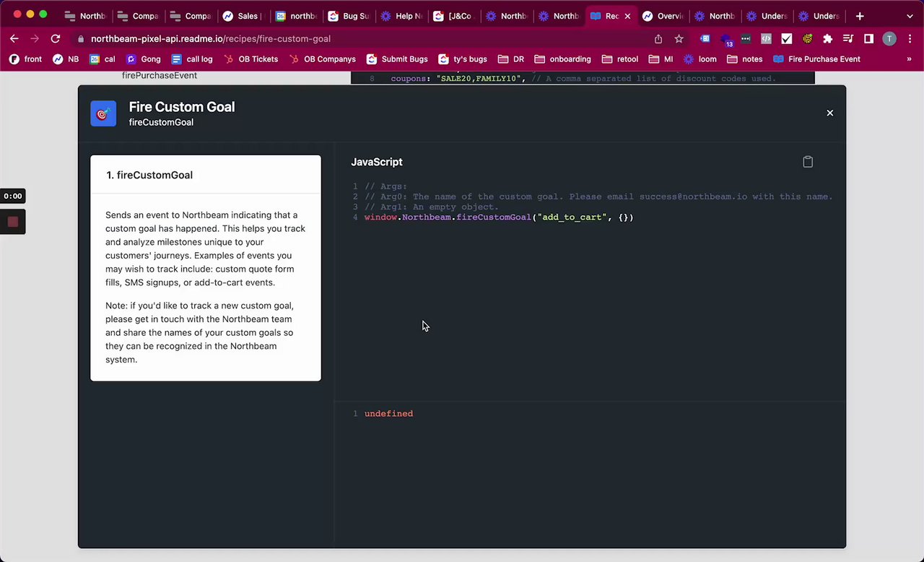Open the OB Companys bookmark
Screen dimensions: 924x562
pyautogui.click(x=322, y=59)
